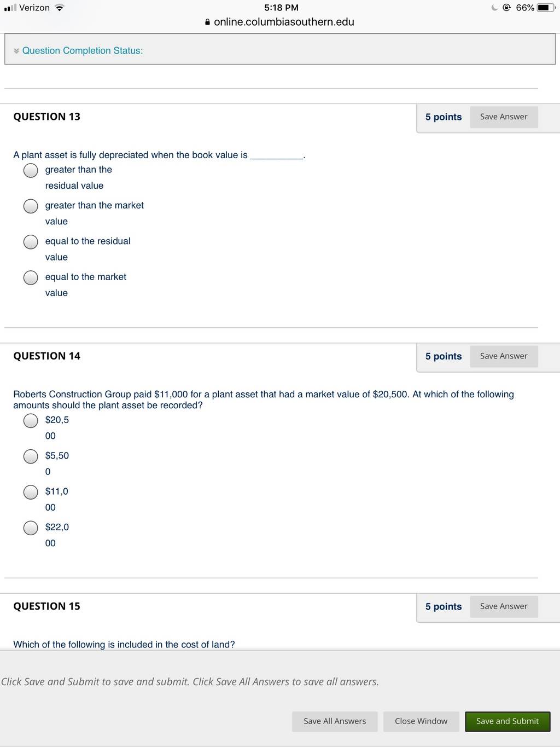Tap the padlock icon beside the URL

click(207, 22)
